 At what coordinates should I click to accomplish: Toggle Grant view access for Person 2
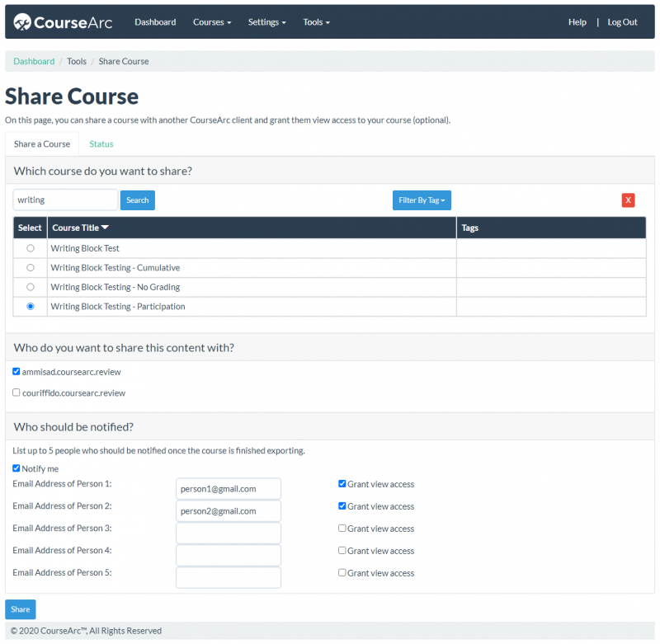click(x=342, y=506)
